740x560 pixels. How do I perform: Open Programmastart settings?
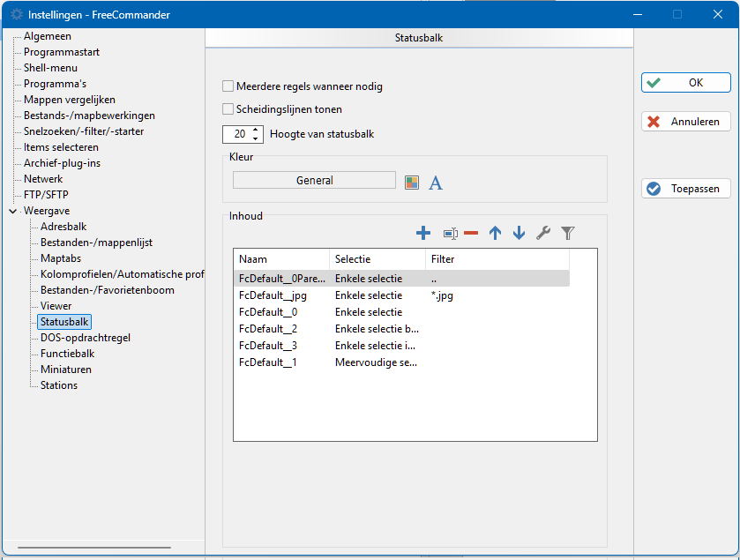pyautogui.click(x=62, y=52)
